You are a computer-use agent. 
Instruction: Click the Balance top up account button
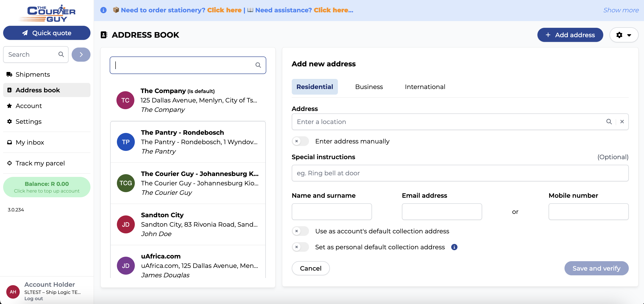[x=47, y=187]
